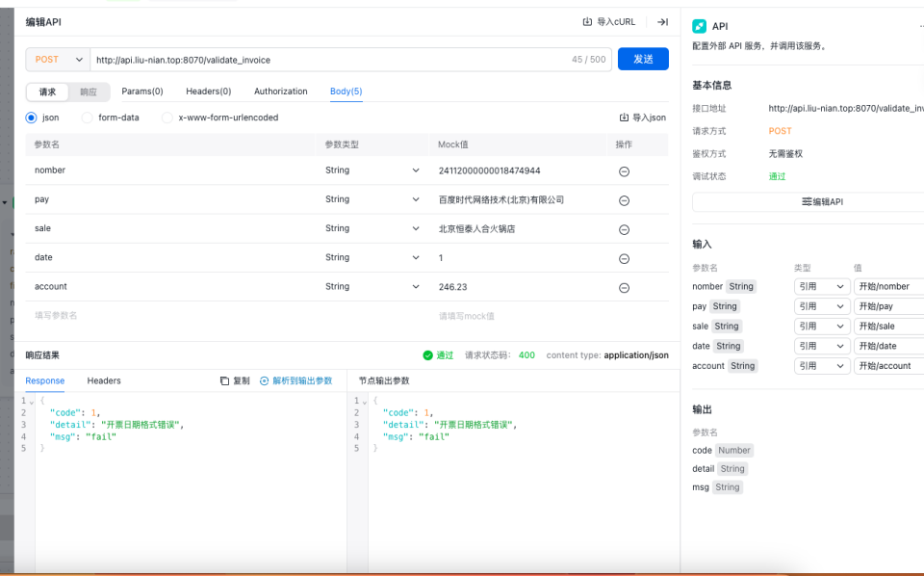The image size is (924, 576).
Task: Click the 发送 send button
Action: (643, 59)
